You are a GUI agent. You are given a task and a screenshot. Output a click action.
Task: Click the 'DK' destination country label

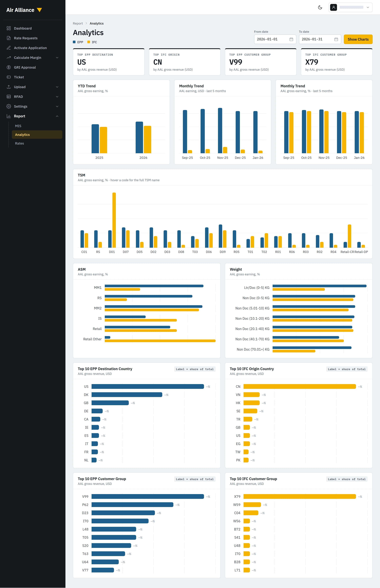pyautogui.click(x=86, y=395)
